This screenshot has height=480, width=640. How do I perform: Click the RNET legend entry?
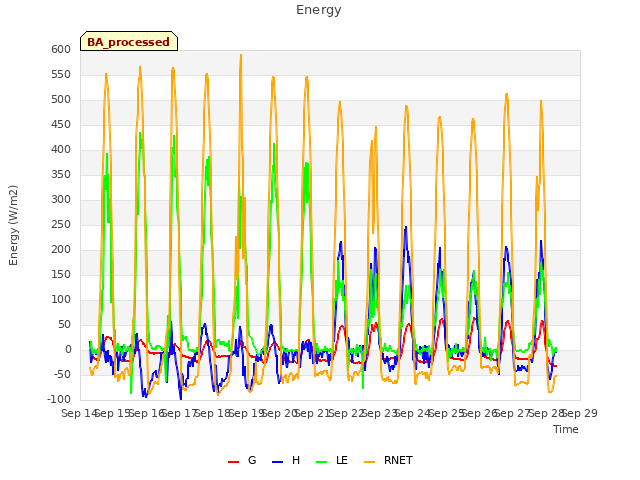(388, 461)
